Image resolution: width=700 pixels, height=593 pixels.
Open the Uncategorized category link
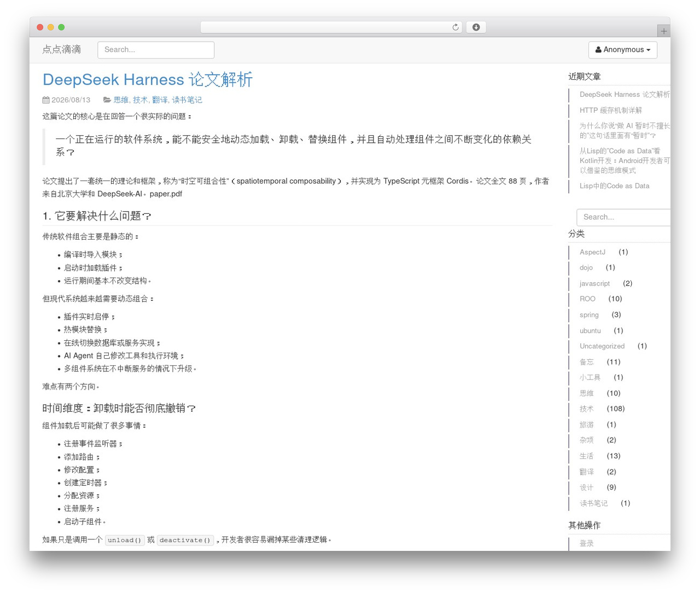[602, 346]
